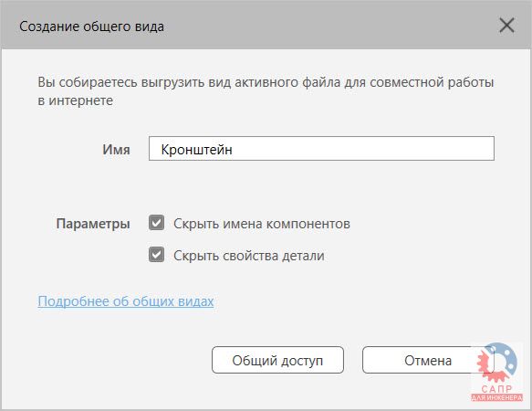Click the Скрыть свойства детали label text
The height and width of the screenshot is (411, 532).
pos(249,256)
